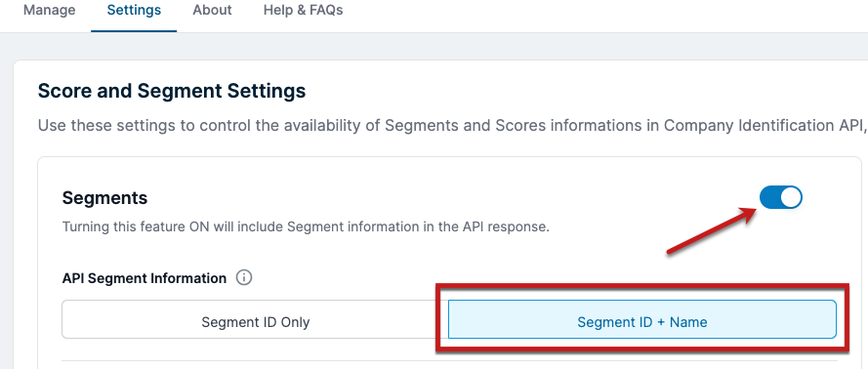Viewport: 868px width, 369px height.
Task: Click the divider line below the segment options
Action: (x=449, y=360)
